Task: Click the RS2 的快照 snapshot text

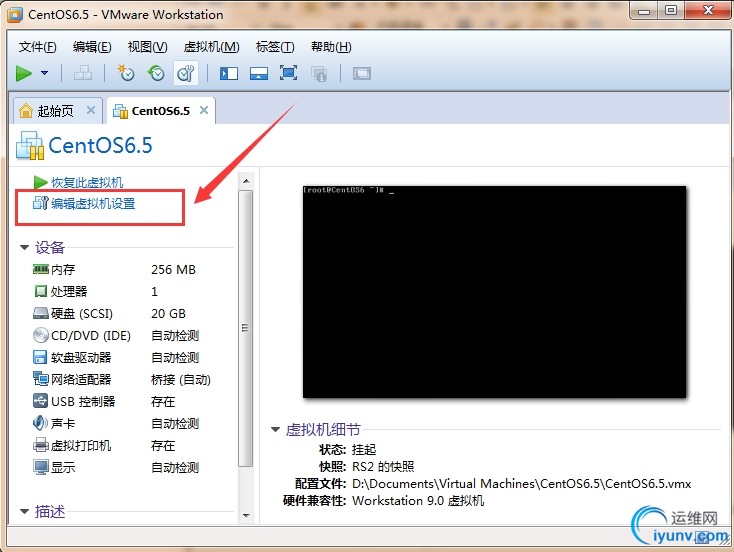Action: pyautogui.click(x=383, y=467)
